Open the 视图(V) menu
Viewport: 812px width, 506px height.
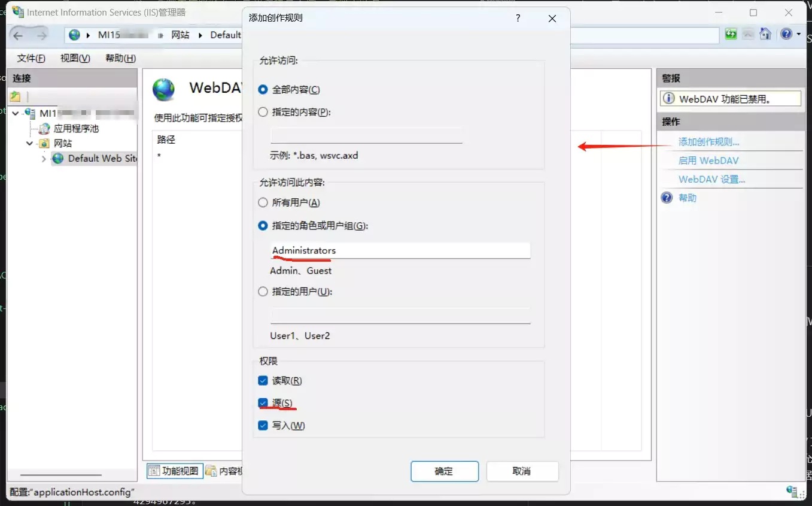tap(75, 58)
